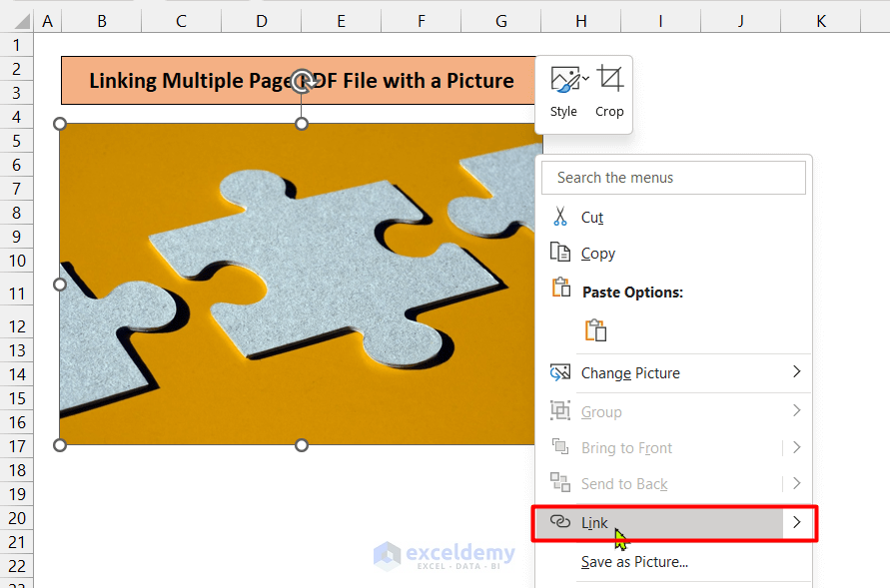The height and width of the screenshot is (588, 890).
Task: Click the Change Picture icon
Action: pos(560,372)
